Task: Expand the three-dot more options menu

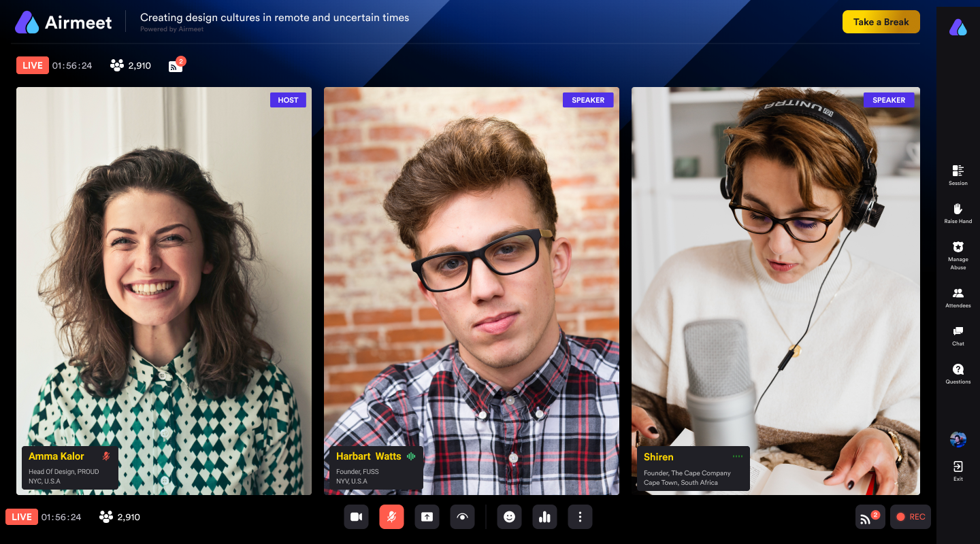Action: click(580, 517)
